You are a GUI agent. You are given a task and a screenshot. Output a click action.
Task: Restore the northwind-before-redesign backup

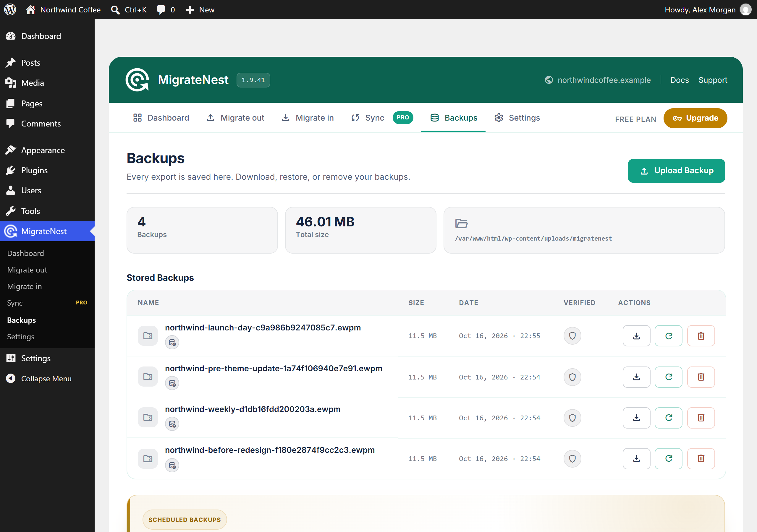(668, 458)
